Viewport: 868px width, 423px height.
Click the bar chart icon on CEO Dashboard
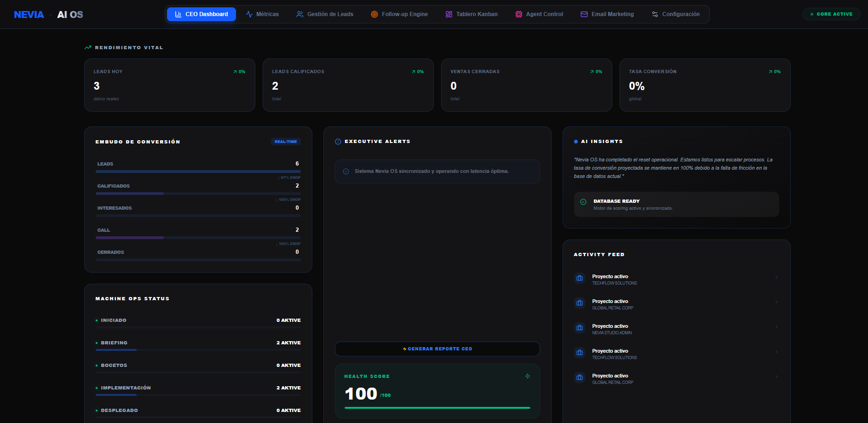(178, 14)
